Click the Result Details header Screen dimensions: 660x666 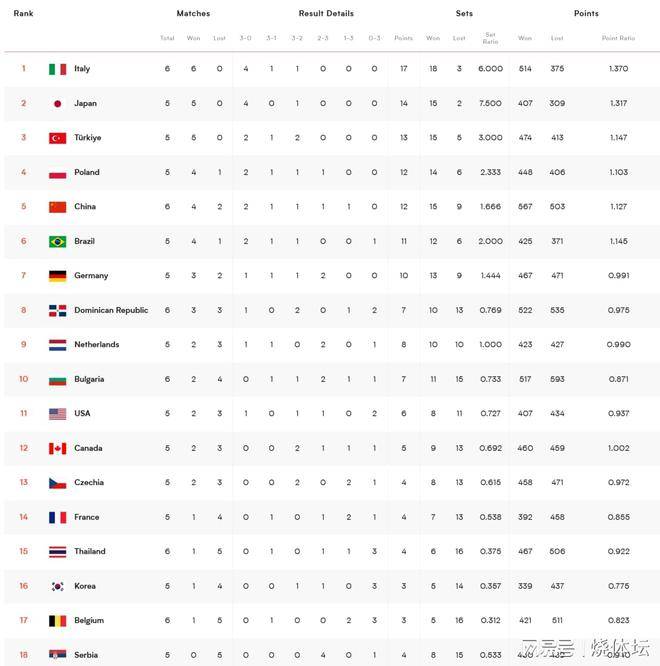(x=326, y=13)
